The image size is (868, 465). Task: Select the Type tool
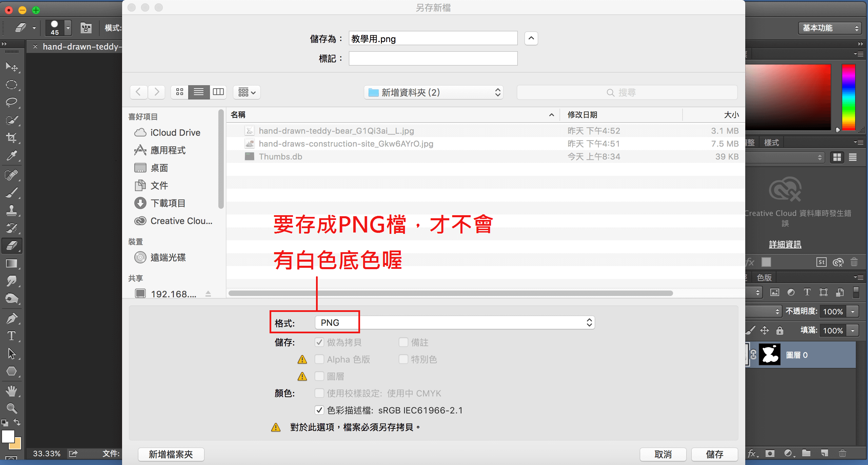12,336
